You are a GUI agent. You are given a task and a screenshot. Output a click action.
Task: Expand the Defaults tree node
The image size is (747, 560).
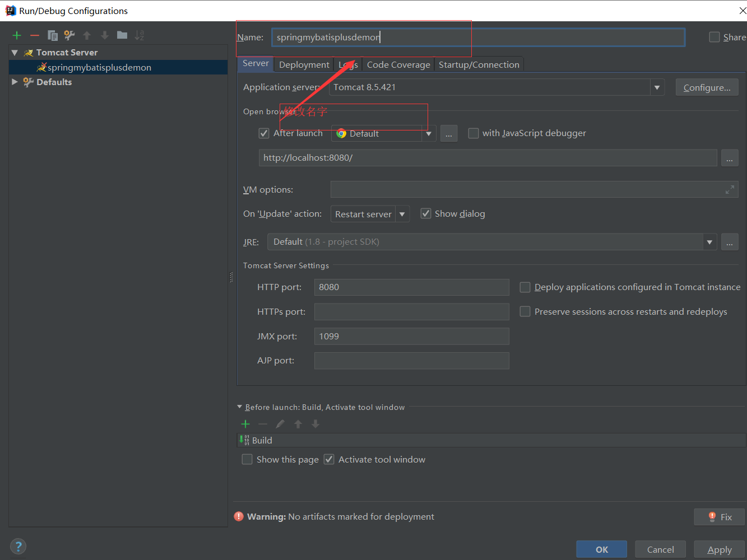pyautogui.click(x=15, y=82)
